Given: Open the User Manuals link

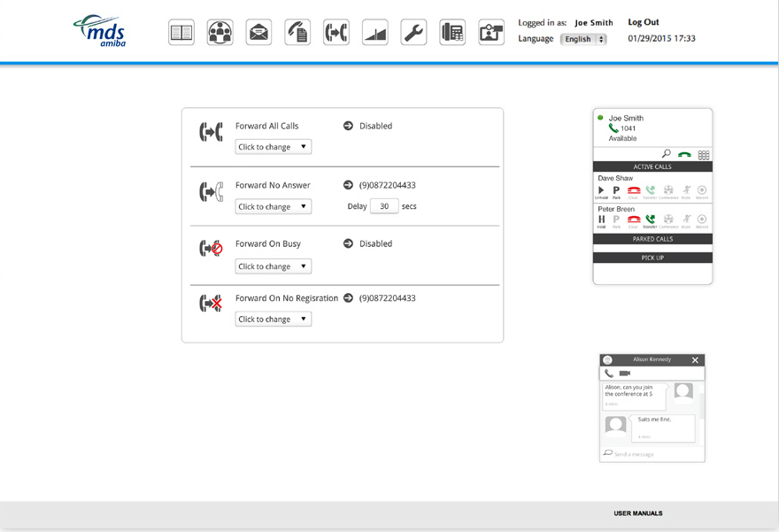Looking at the screenshot, I should click(637, 513).
